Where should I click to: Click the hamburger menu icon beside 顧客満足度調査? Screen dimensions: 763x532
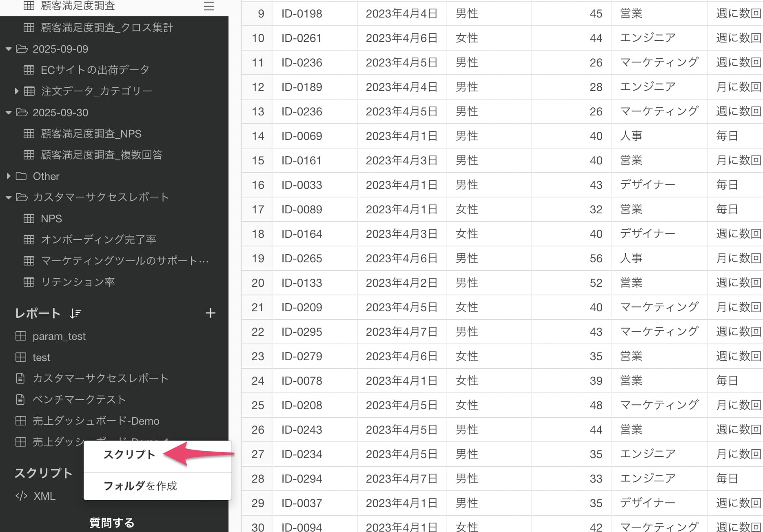(x=208, y=6)
